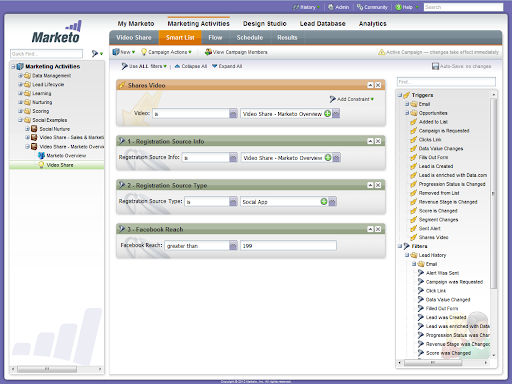The image size is (512, 384).
Task: Collapse the Triggers tree node
Action: pyautogui.click(x=400, y=95)
